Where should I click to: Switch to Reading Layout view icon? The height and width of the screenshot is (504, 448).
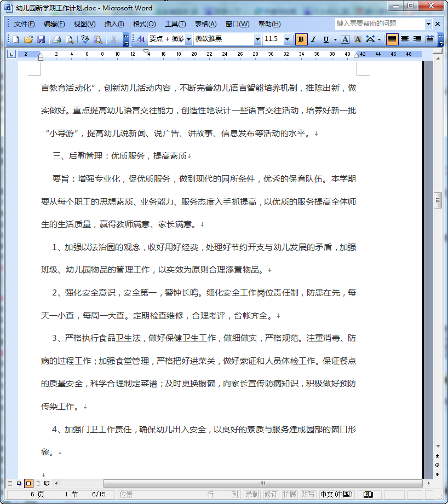tap(47, 483)
